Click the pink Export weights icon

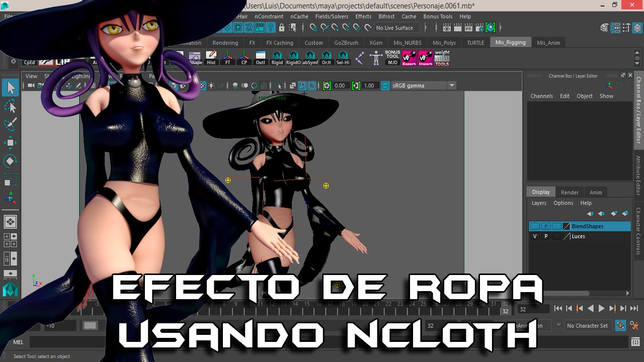coord(409,58)
